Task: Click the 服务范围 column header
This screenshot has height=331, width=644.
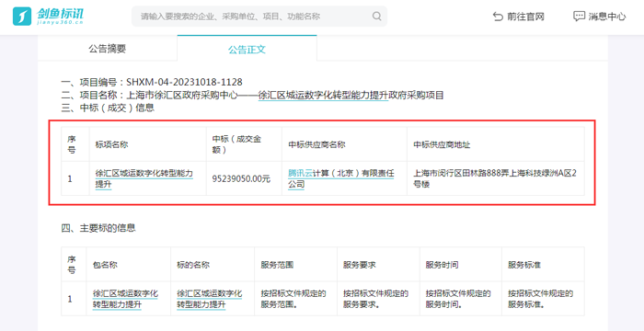Action: 277,265
